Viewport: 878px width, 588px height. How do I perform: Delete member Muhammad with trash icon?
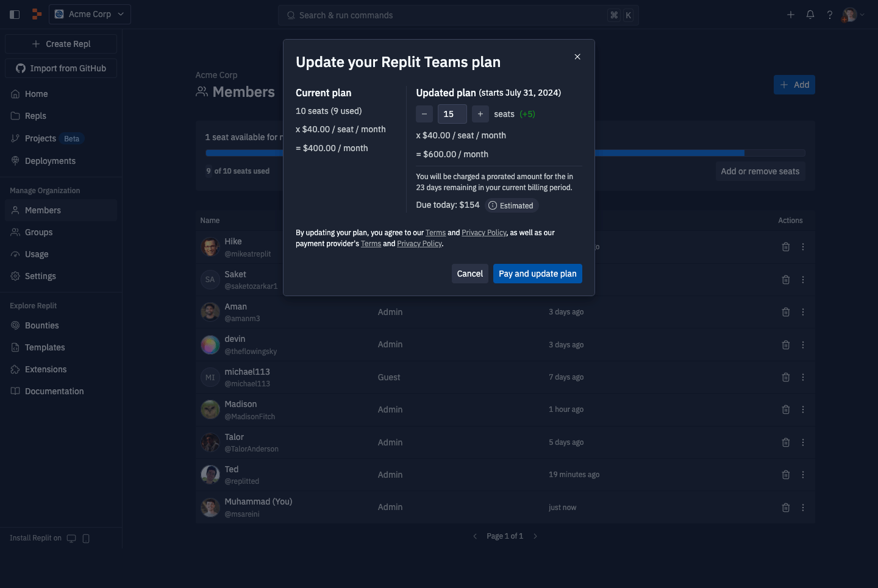point(786,508)
